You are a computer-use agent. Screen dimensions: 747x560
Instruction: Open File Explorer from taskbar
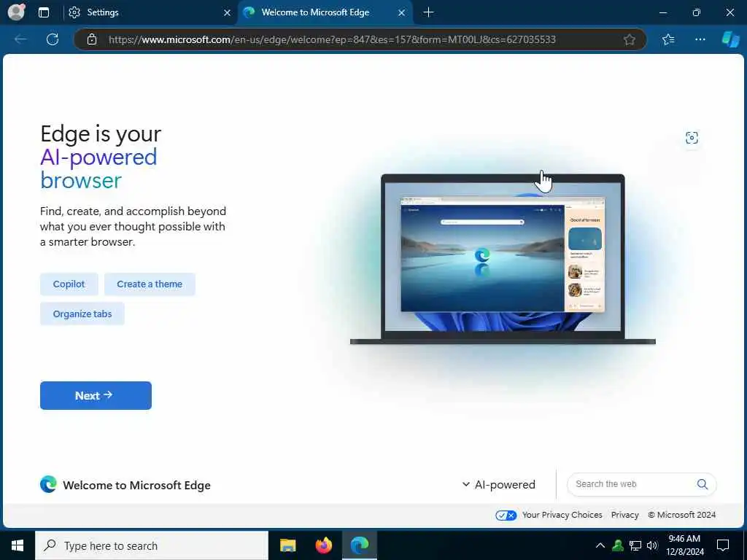(x=287, y=545)
